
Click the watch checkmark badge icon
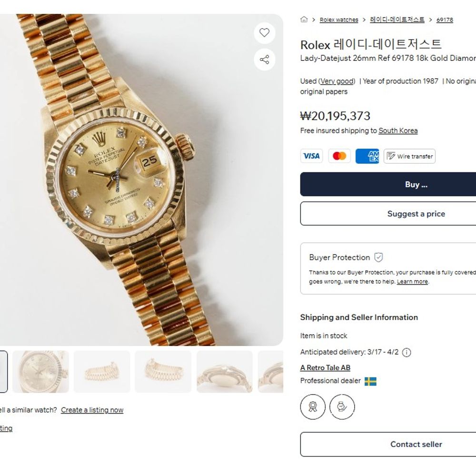click(x=342, y=407)
